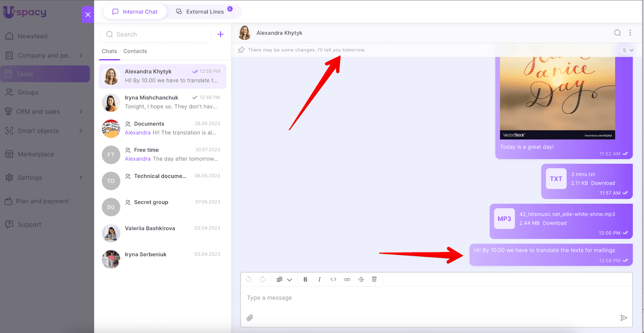The height and width of the screenshot is (333, 644).
Task: Insert code block with the code icon
Action: (333, 279)
